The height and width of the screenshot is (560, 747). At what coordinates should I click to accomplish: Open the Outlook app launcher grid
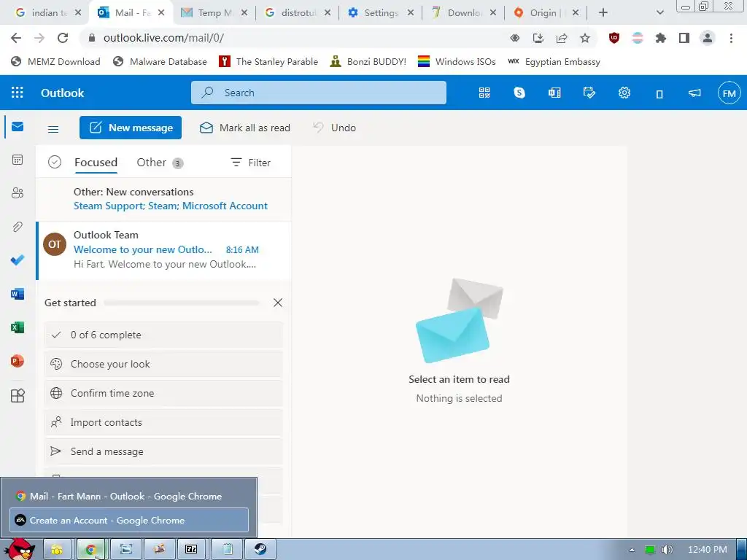(x=18, y=93)
